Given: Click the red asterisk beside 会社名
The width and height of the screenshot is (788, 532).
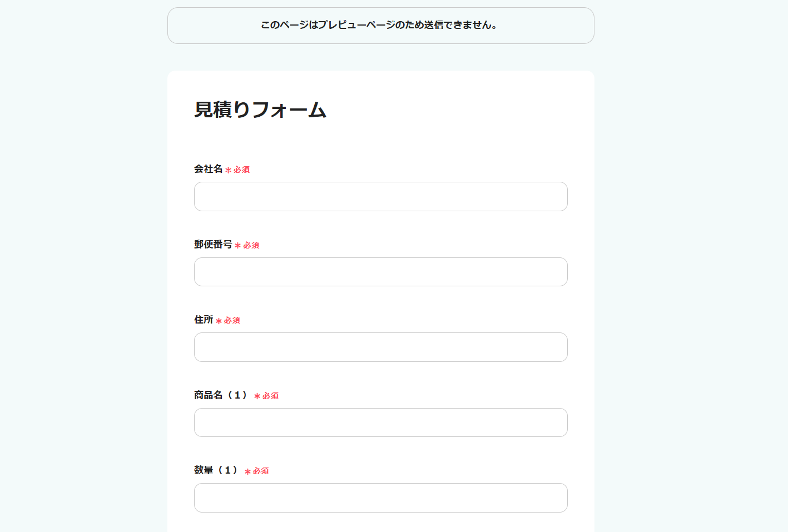Looking at the screenshot, I should coord(228,170).
